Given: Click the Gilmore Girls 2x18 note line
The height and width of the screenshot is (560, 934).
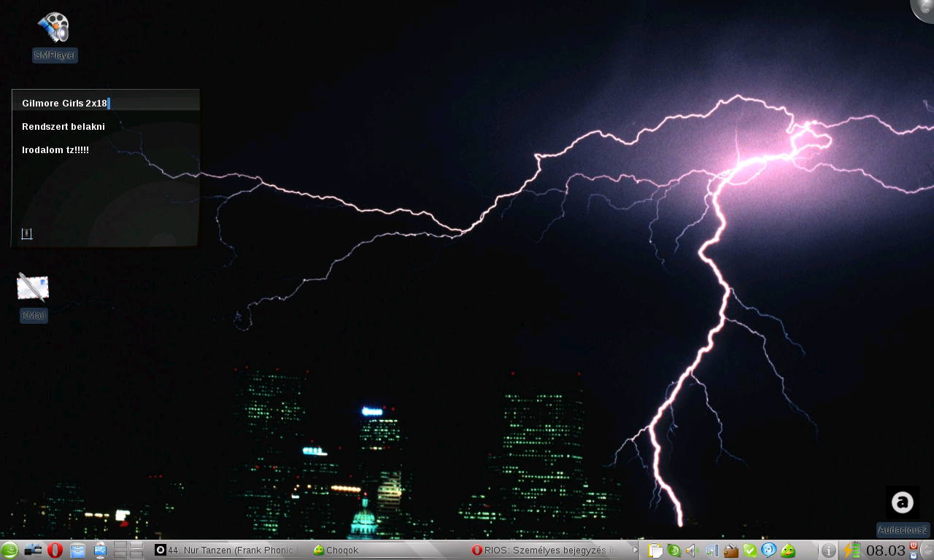Looking at the screenshot, I should (x=64, y=104).
